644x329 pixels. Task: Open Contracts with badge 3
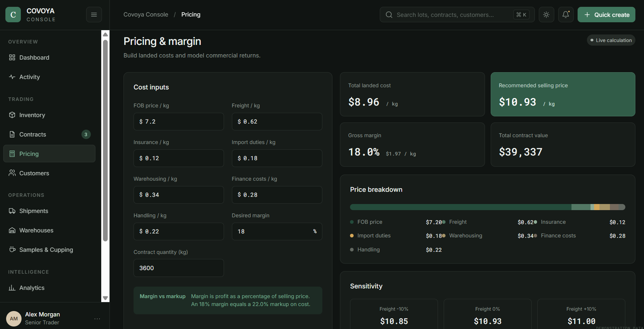(50, 134)
